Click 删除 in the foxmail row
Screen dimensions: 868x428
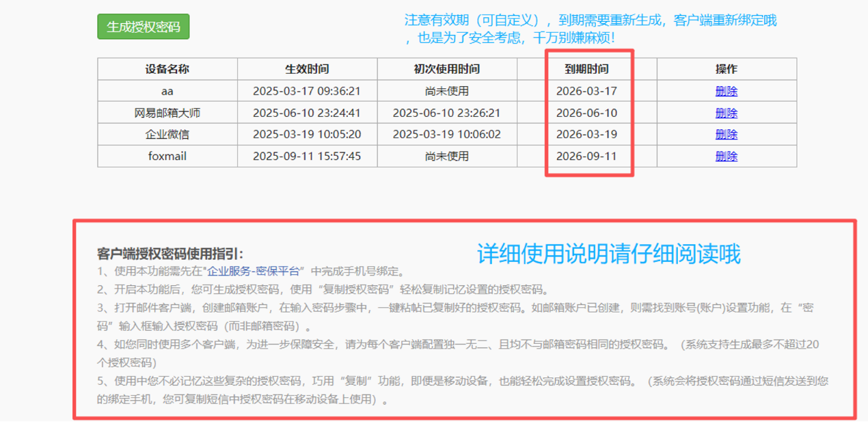pyautogui.click(x=726, y=156)
